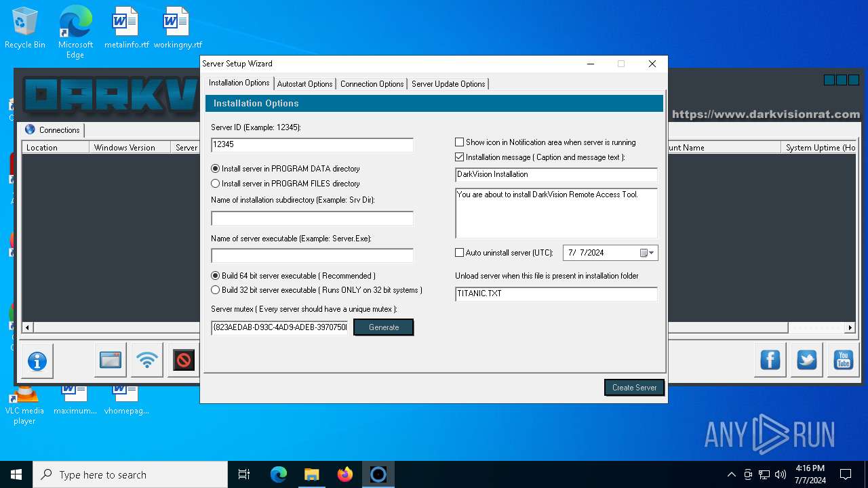Select Install server in PROGRAM DATA directory

click(285, 169)
